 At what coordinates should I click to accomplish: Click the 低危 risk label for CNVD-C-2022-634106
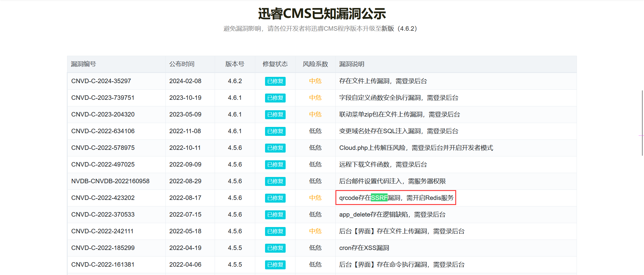315,131
